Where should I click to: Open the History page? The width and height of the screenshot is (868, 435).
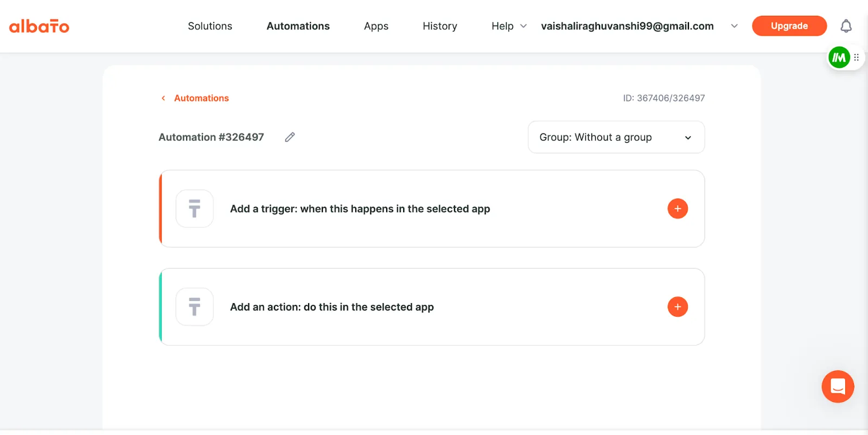440,26
